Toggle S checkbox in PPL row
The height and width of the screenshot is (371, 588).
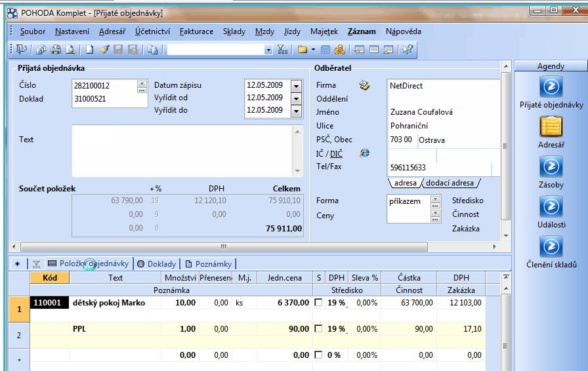318,328
